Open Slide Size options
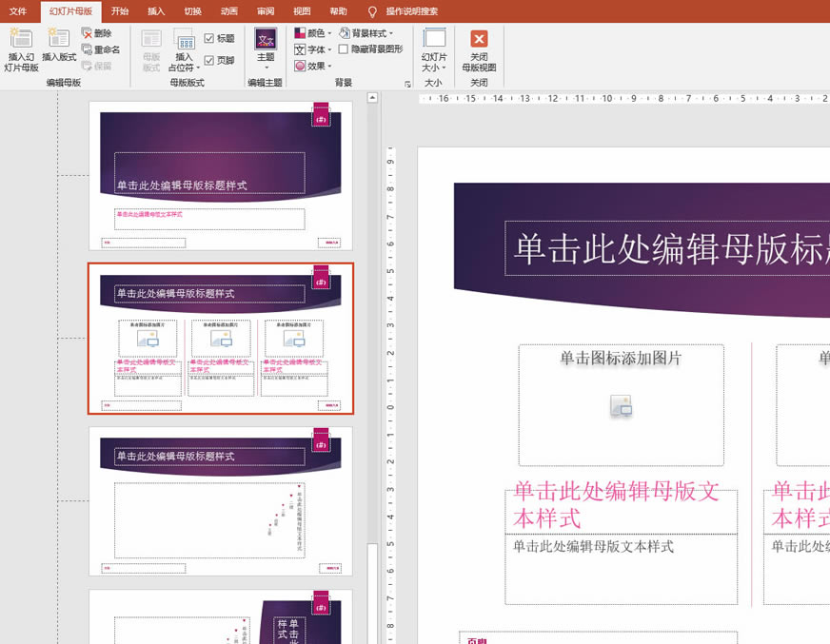Viewport: 830px width, 644px height. pyautogui.click(x=434, y=49)
